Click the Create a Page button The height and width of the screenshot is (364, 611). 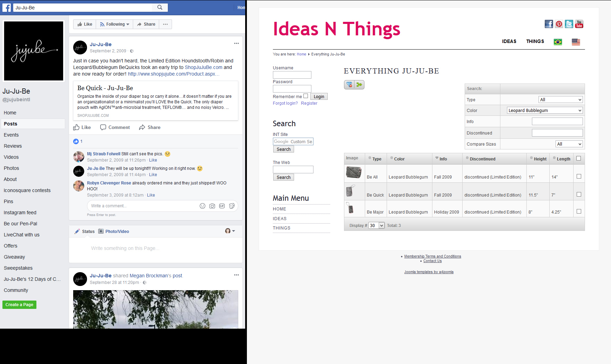(x=19, y=305)
